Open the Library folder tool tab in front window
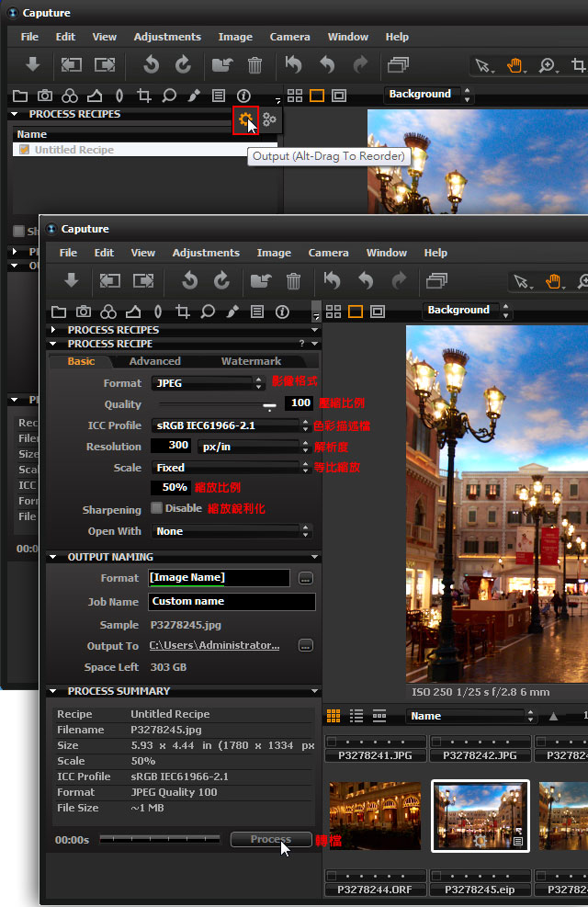This screenshot has width=588, height=907. coord(59,312)
